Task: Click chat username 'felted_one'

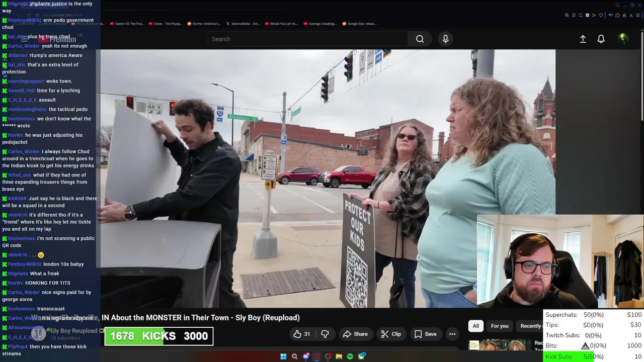Action: 20,175
